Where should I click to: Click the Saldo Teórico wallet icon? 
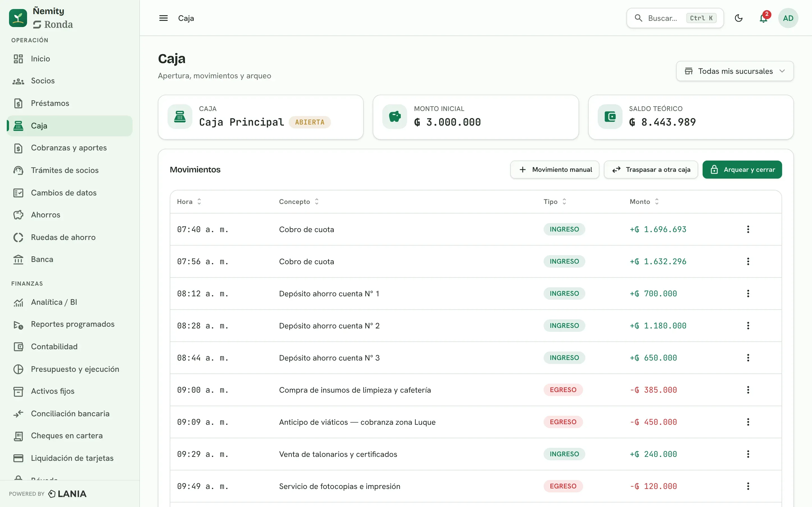click(610, 117)
